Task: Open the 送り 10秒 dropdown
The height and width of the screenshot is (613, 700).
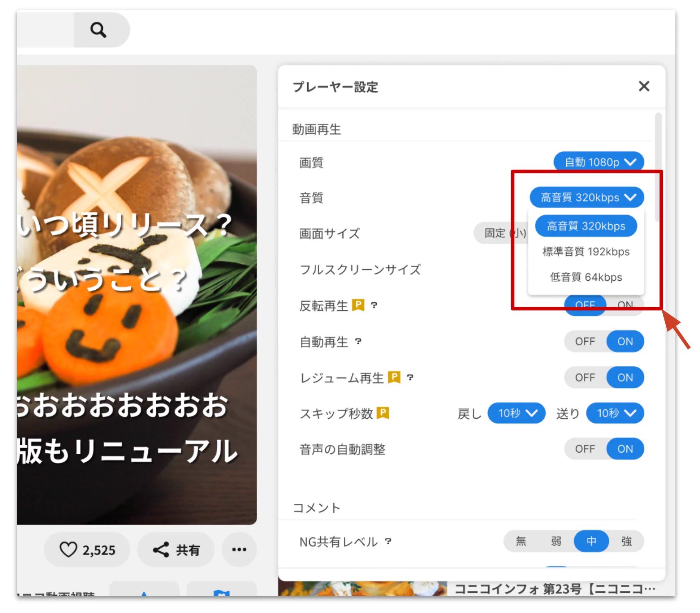Action: (x=615, y=413)
